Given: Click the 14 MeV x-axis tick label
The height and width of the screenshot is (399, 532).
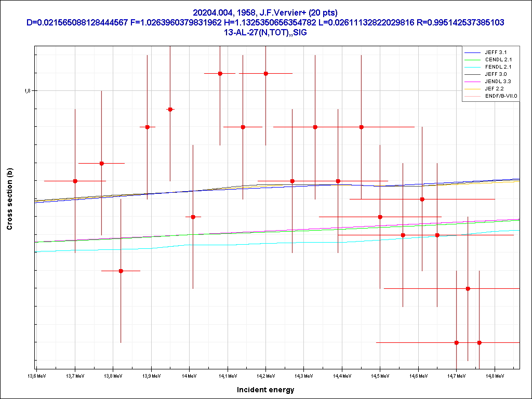Looking at the screenshot, I should tap(189, 375).
